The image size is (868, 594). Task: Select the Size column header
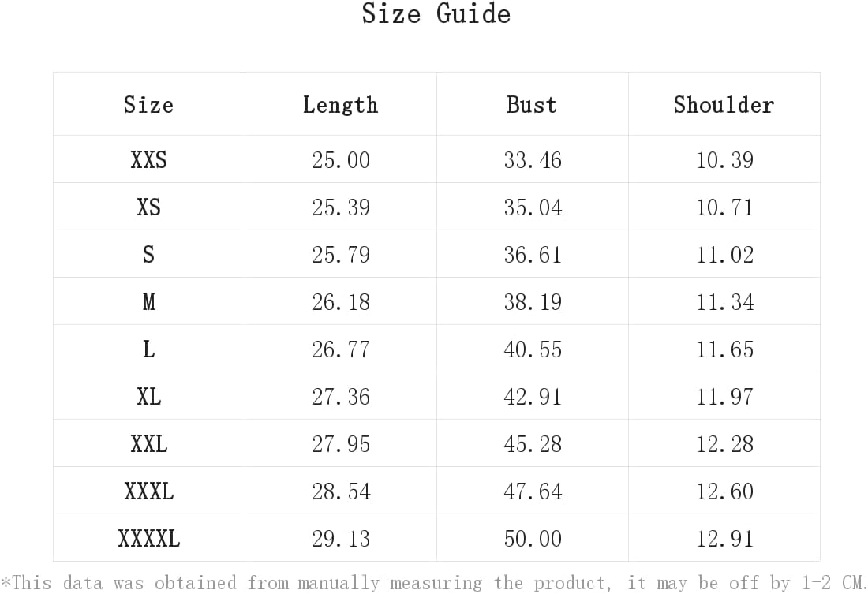[149, 105]
